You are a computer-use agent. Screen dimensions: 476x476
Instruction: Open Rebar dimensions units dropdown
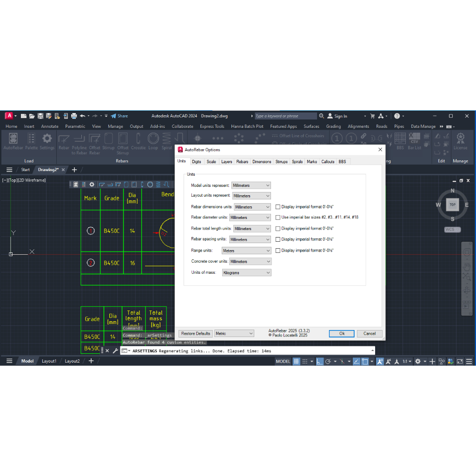252,207
